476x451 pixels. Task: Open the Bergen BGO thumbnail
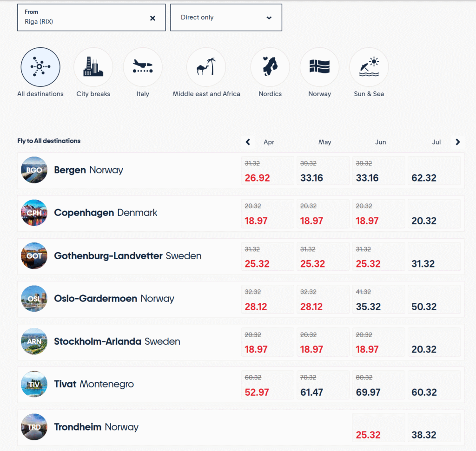34,170
